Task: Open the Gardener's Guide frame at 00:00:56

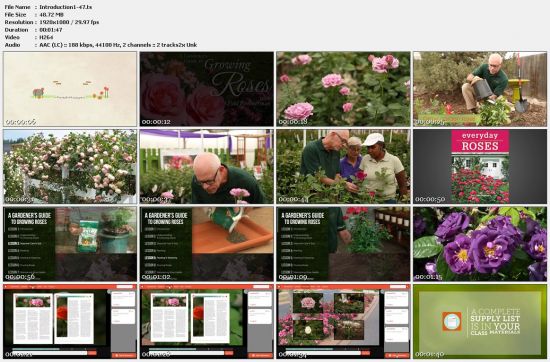Action: pos(70,244)
